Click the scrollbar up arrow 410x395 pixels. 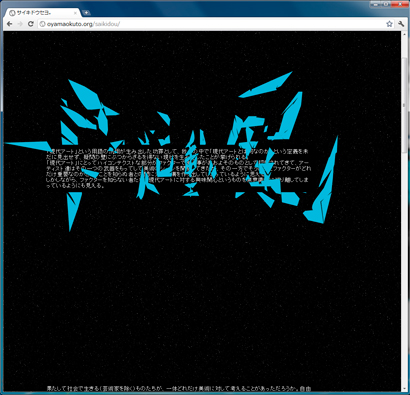point(404,34)
